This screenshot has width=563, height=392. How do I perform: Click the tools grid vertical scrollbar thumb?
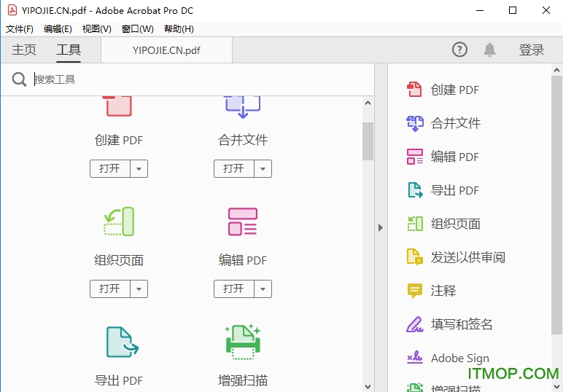click(x=368, y=141)
